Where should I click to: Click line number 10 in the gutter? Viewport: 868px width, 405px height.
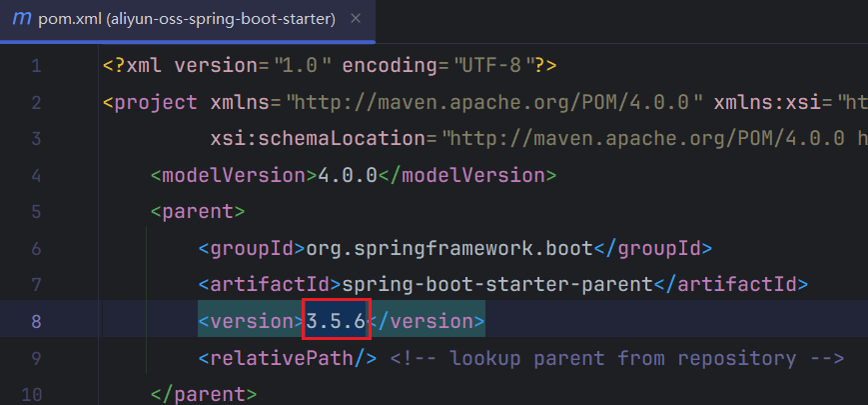click(30, 394)
